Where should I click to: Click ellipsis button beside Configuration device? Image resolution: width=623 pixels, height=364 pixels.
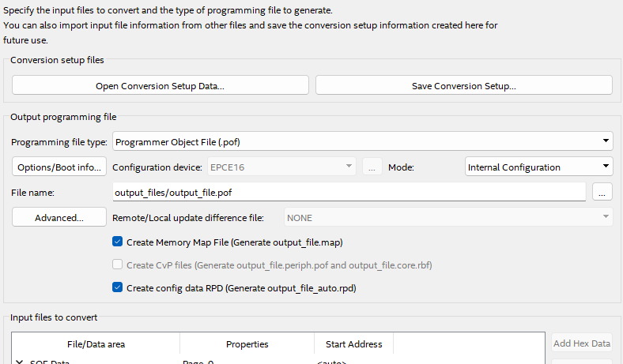click(372, 167)
